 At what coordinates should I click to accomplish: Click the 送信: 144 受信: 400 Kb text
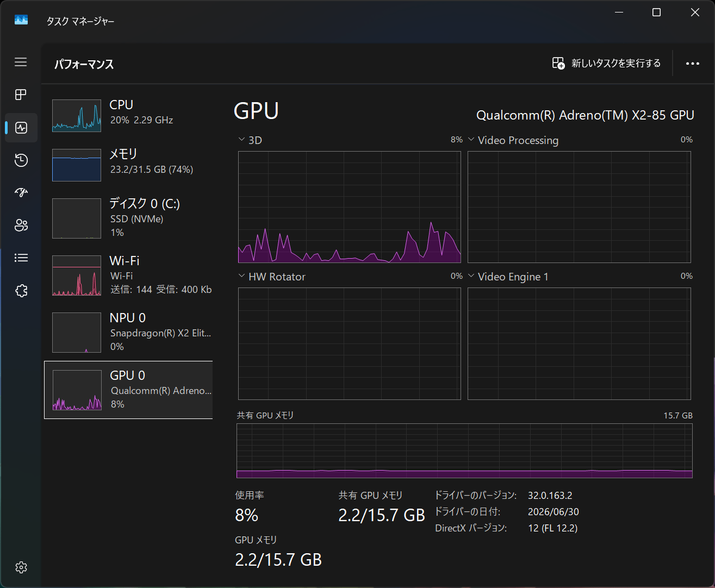[x=161, y=290]
